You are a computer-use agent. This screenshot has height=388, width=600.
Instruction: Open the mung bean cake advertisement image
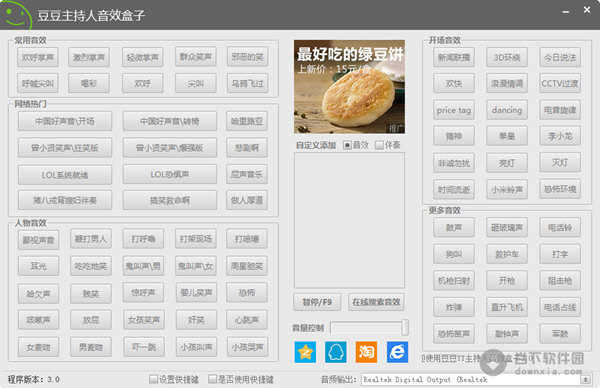coord(349,87)
